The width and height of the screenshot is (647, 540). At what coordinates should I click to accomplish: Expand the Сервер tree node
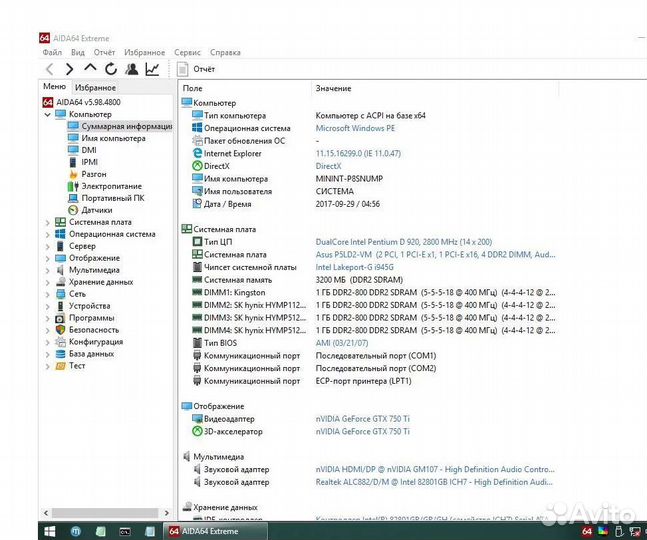pos(47,246)
